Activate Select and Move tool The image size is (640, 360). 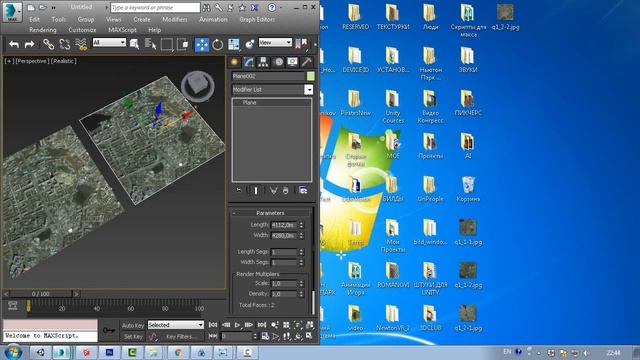point(202,44)
